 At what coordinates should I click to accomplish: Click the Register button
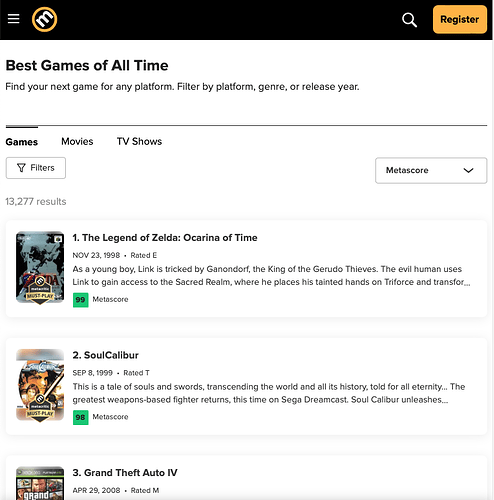(460, 19)
